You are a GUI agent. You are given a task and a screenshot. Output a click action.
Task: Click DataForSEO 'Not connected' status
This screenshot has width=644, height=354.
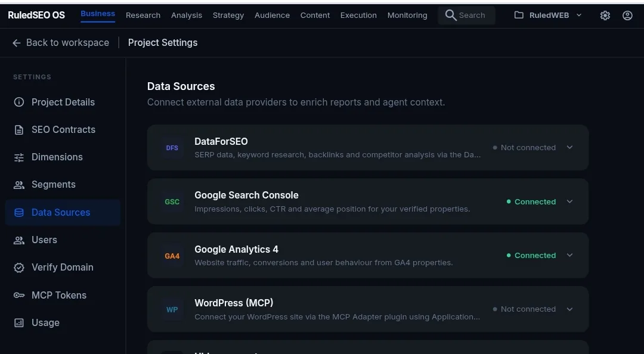(x=524, y=147)
